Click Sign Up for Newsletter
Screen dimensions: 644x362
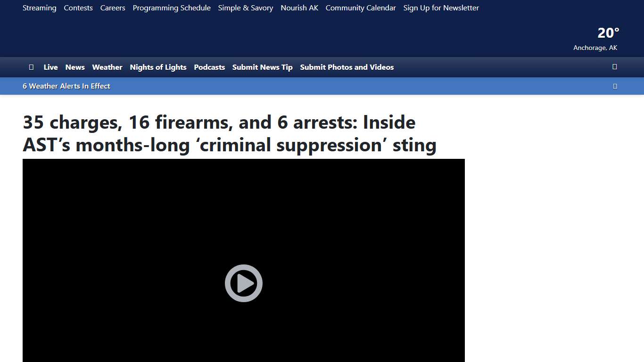(x=441, y=8)
